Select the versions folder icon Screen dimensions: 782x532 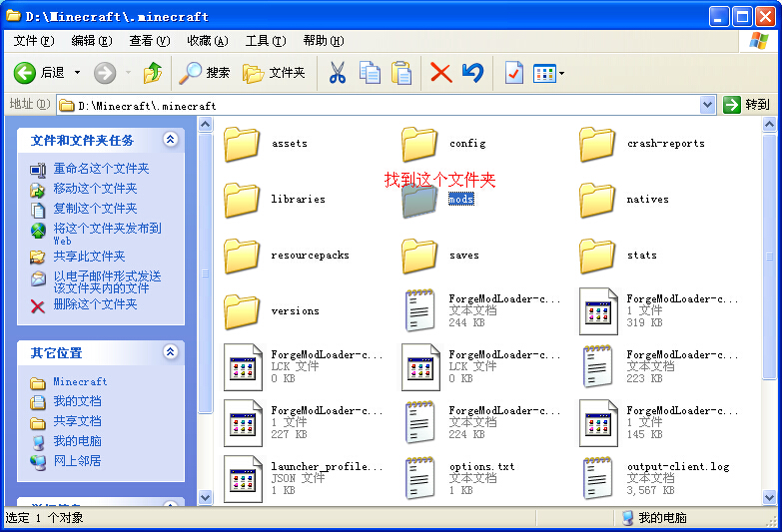242,311
